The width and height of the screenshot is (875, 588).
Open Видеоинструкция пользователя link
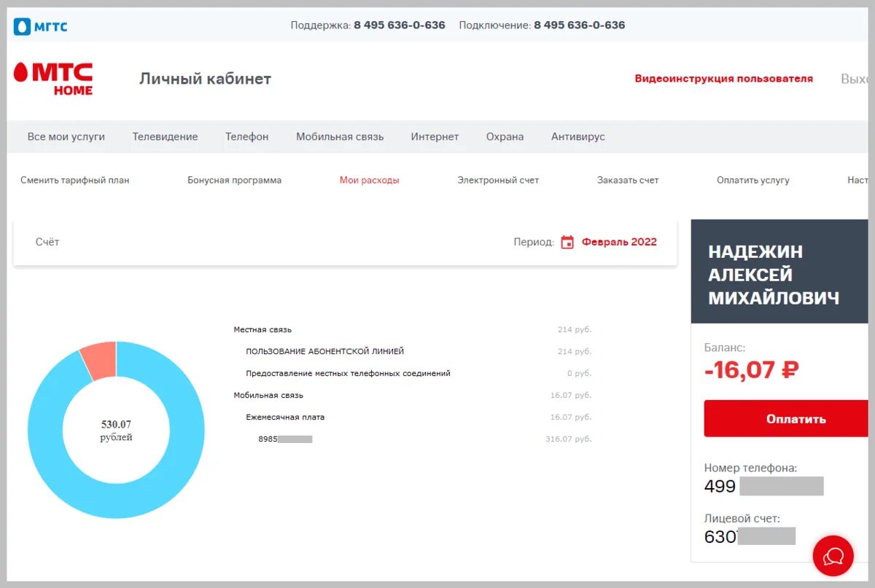723,79
